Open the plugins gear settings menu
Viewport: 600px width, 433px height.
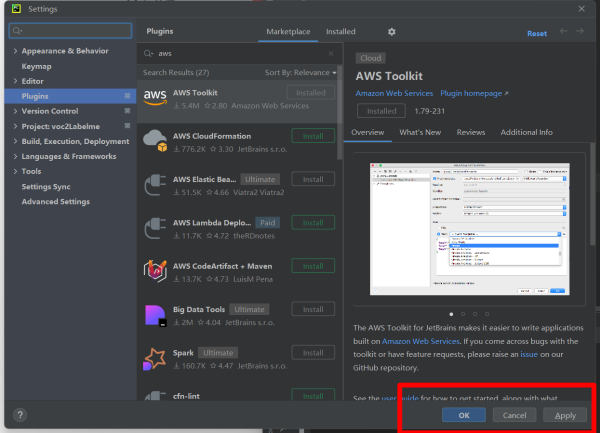(391, 32)
